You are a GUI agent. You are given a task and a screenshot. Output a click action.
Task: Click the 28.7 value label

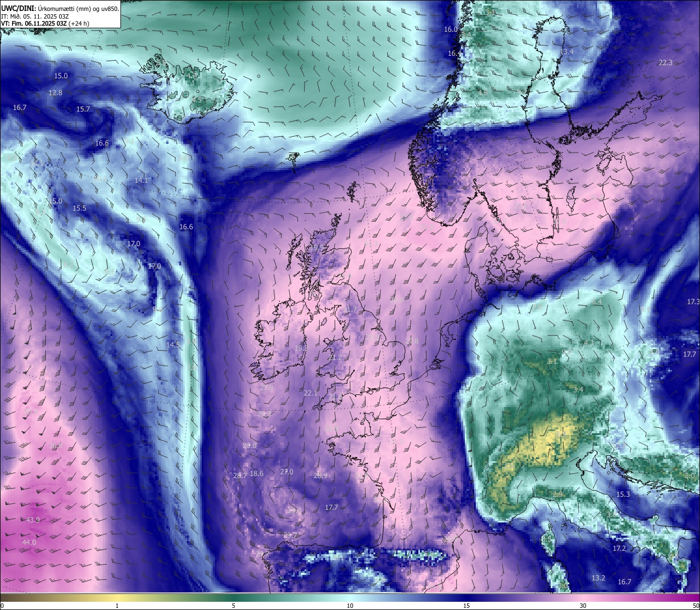tap(240, 476)
